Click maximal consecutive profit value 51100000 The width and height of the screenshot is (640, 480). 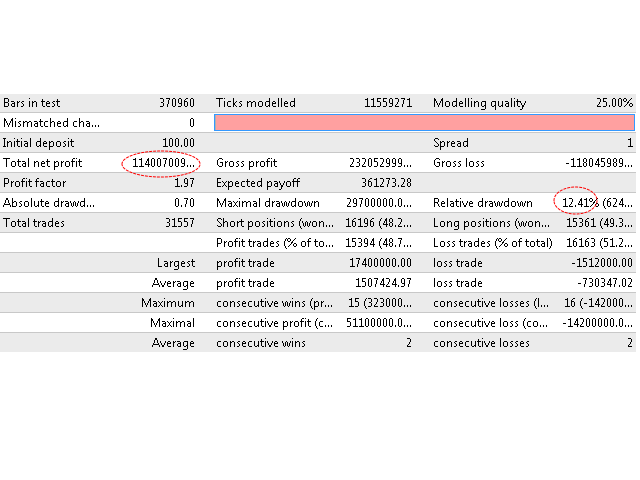point(379,323)
